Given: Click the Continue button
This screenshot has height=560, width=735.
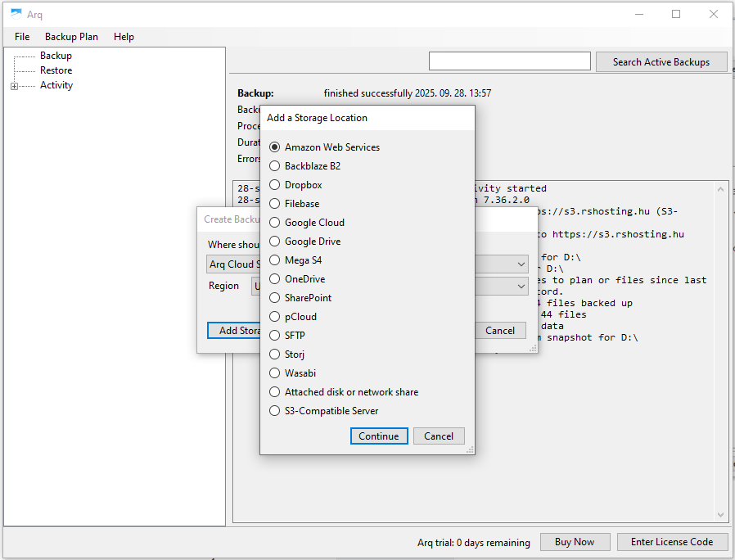Looking at the screenshot, I should [x=379, y=436].
